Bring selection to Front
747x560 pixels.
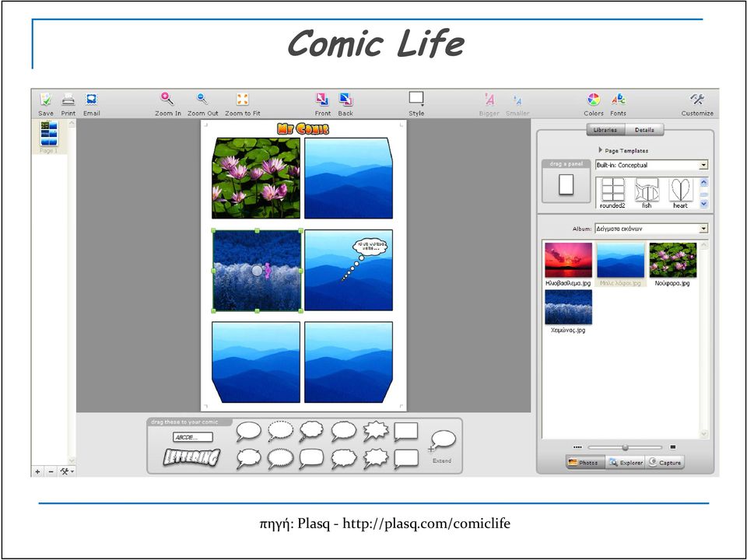pos(322,100)
